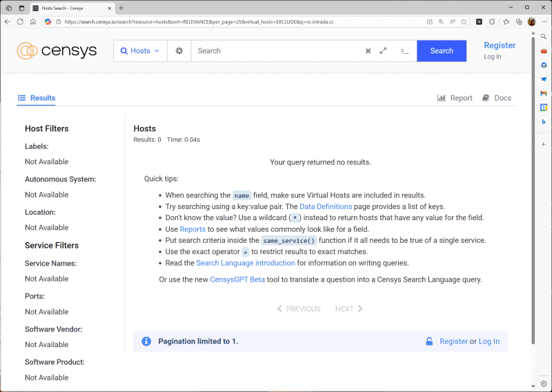Screen dimensions: 552x392
Task: Open the tab actions menu icon
Action: pyautogui.click(x=21, y=8)
